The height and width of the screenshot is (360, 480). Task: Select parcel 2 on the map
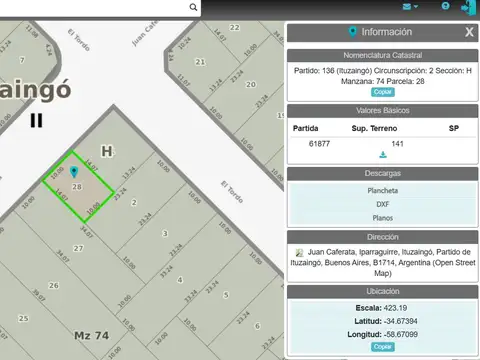tap(134, 202)
